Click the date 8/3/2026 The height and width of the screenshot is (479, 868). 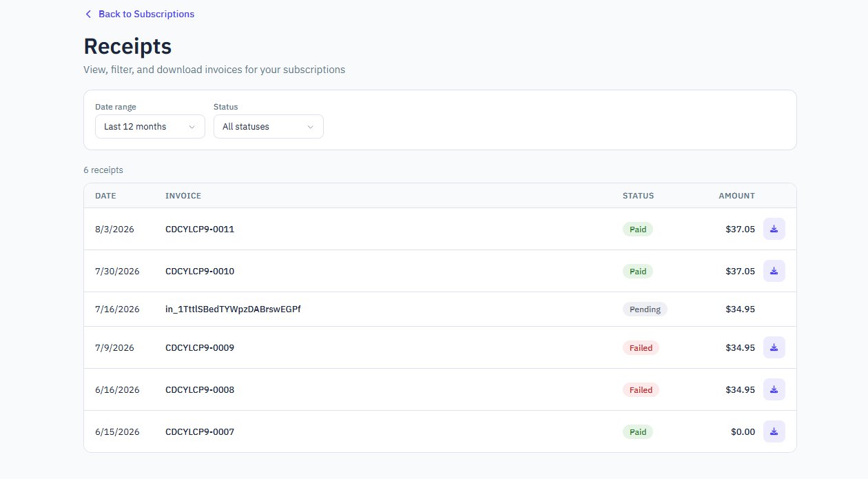[x=114, y=229]
